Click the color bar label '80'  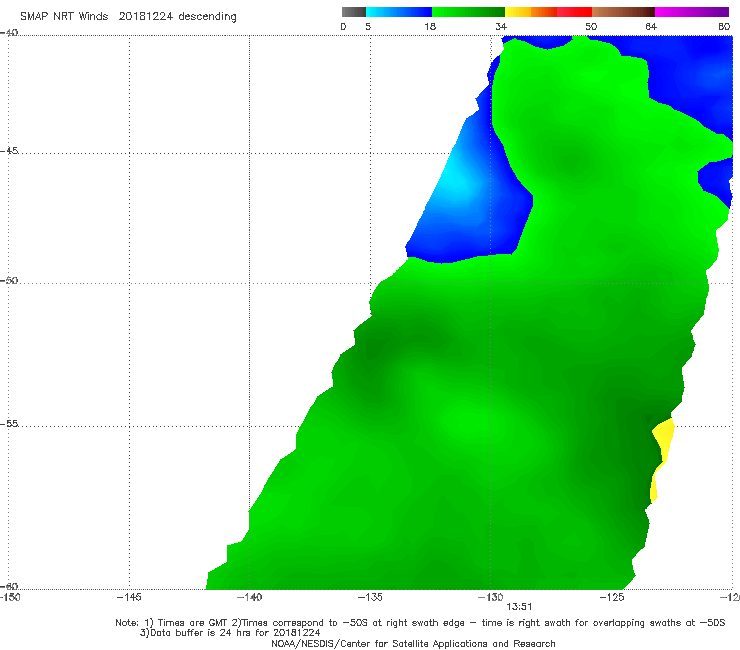[x=724, y=27]
